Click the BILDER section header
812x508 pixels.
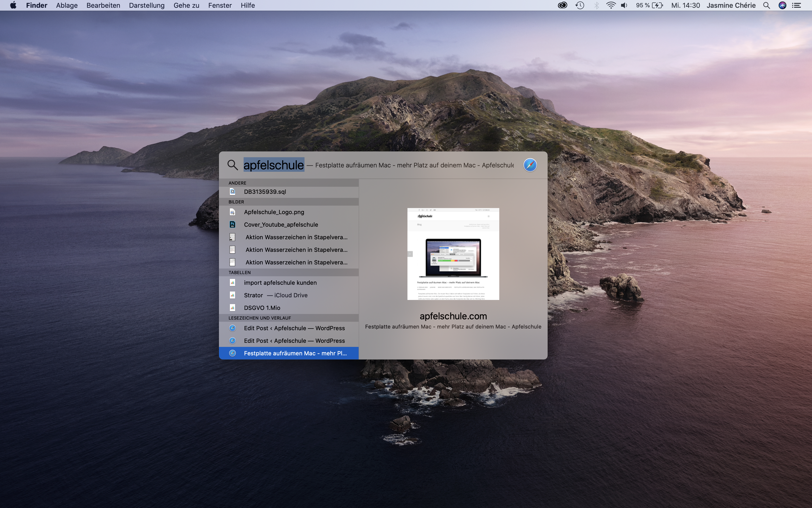pyautogui.click(x=289, y=202)
